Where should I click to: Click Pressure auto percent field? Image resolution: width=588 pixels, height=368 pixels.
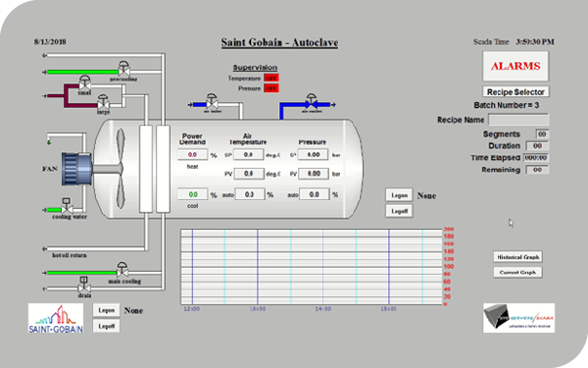[315, 194]
